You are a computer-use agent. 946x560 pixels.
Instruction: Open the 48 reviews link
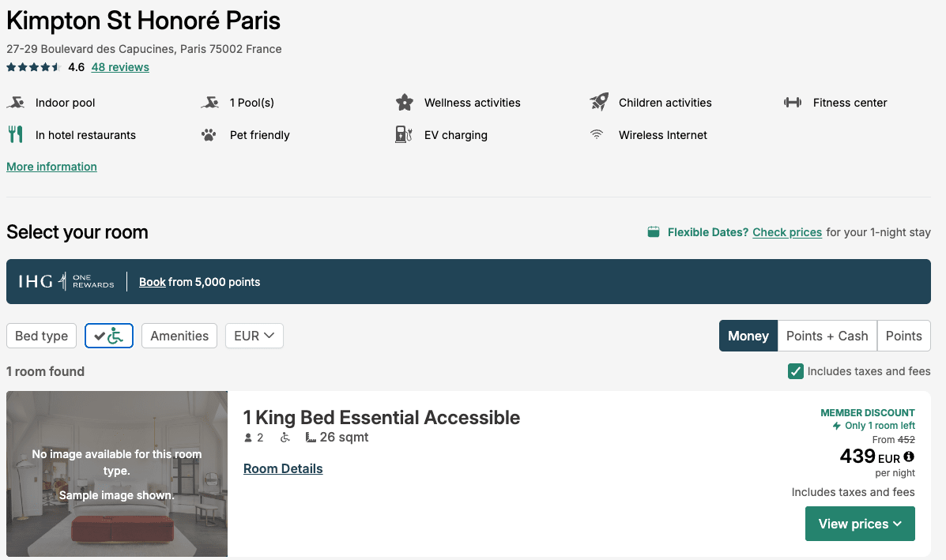[x=120, y=67]
